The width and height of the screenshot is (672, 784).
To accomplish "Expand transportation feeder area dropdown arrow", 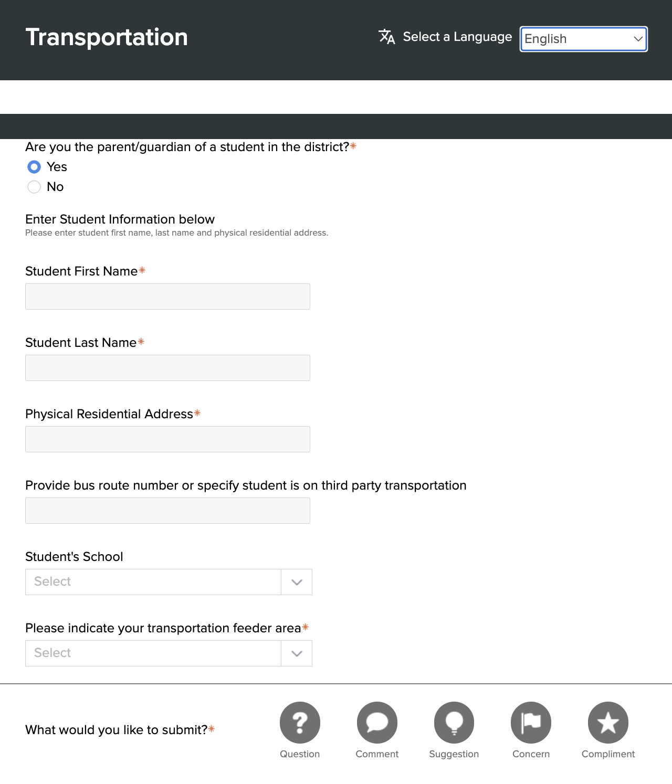I will coord(297,653).
